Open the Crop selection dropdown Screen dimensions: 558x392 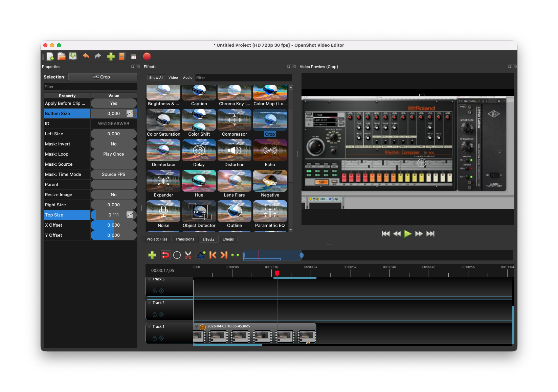[103, 77]
